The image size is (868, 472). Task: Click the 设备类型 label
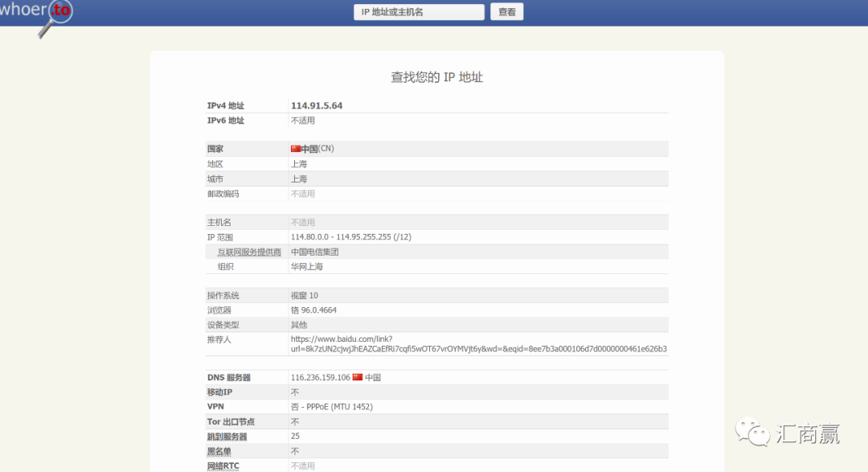pos(223,325)
